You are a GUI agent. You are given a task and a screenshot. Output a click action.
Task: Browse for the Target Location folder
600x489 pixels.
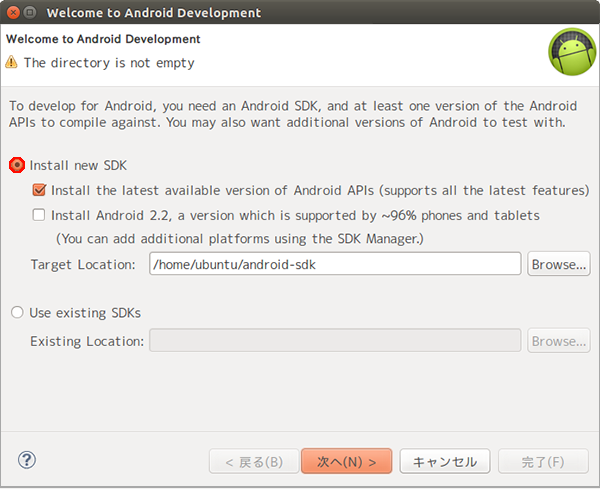tap(558, 264)
